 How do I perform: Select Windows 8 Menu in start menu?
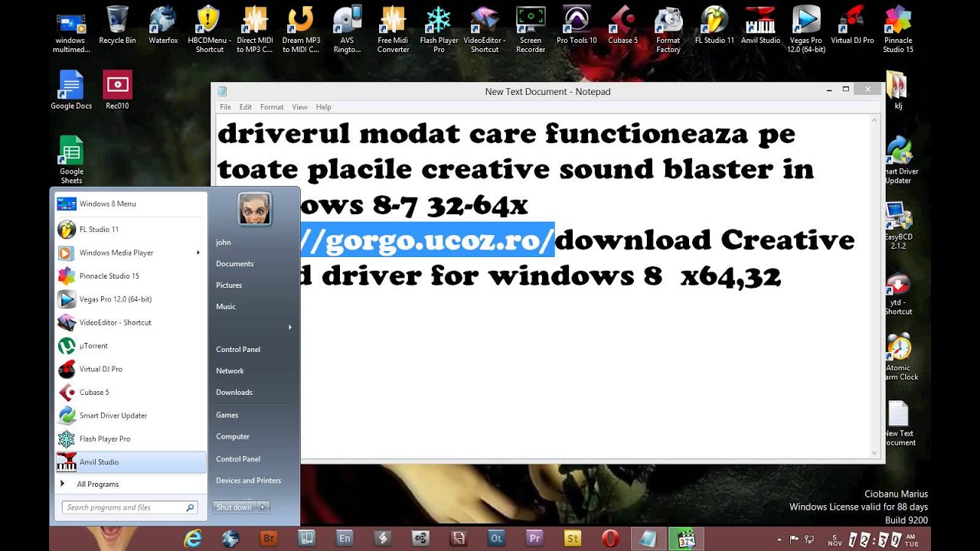130,204
